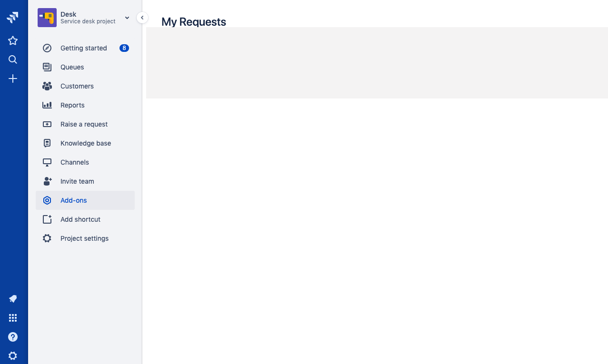This screenshot has width=608, height=364.
Task: Collapse the sidebar with arrow button
Action: click(x=142, y=18)
